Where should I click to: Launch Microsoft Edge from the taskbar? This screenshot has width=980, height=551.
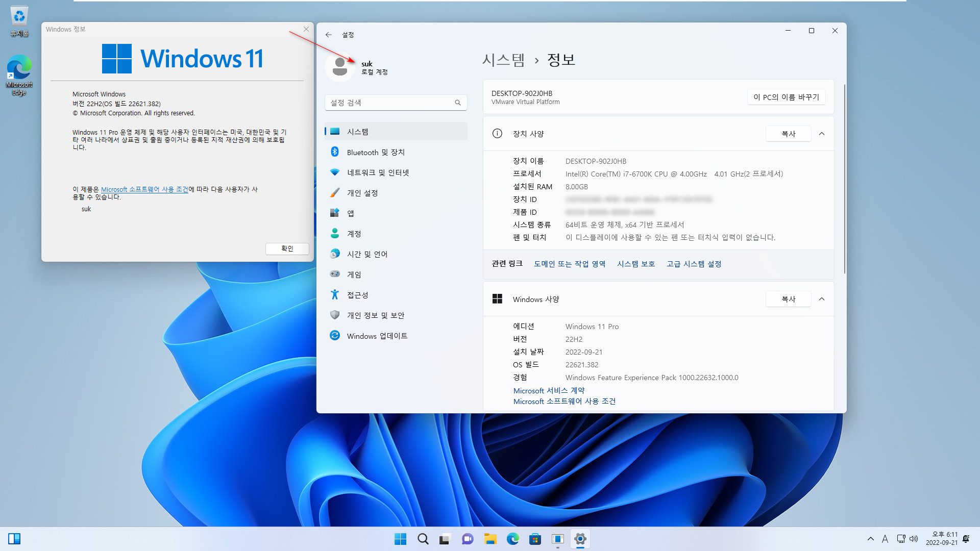(x=512, y=539)
